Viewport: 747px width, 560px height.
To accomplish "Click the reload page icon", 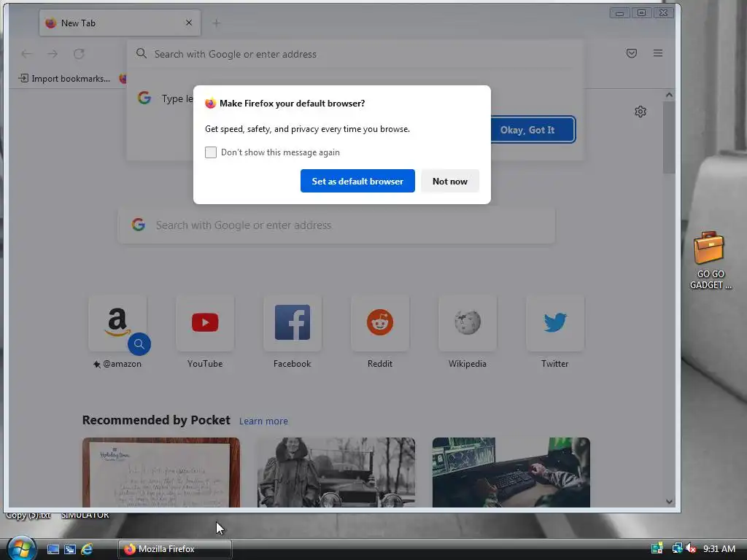I will pyautogui.click(x=79, y=54).
